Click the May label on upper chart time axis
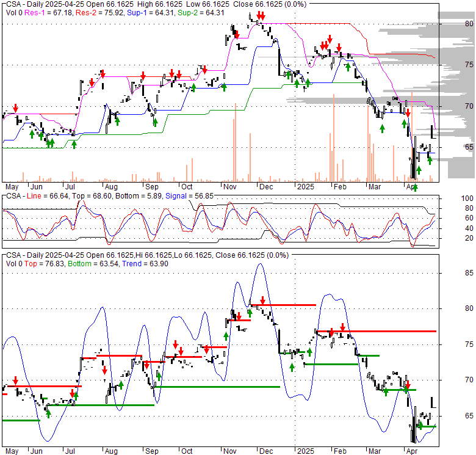The height and width of the screenshot is (455, 476). click(12, 187)
